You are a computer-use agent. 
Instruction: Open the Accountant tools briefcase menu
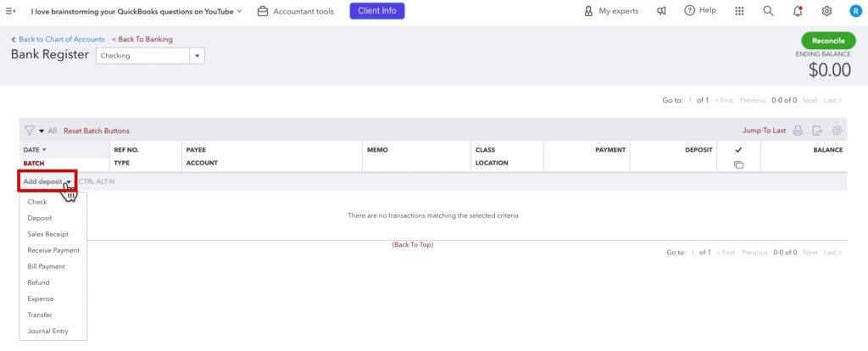[x=296, y=11]
